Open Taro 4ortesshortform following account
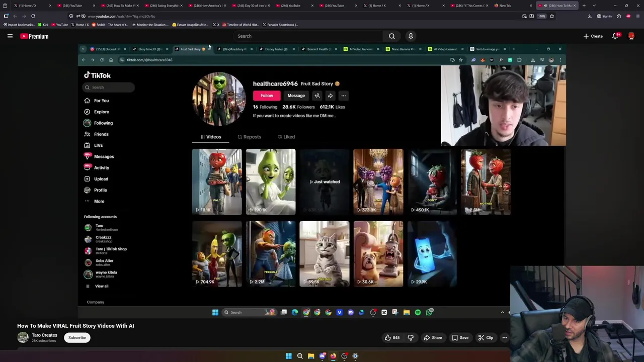Screen dimensions: 644x362 (101, 228)
